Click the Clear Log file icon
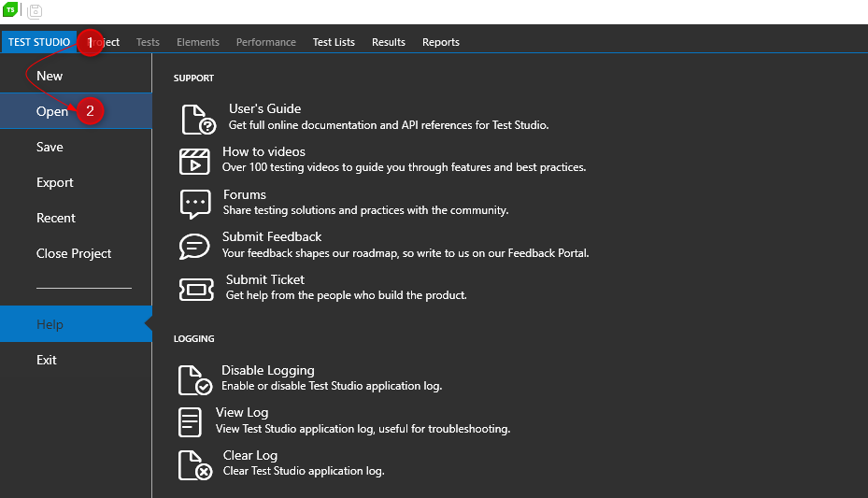The width and height of the screenshot is (868, 498). click(194, 464)
